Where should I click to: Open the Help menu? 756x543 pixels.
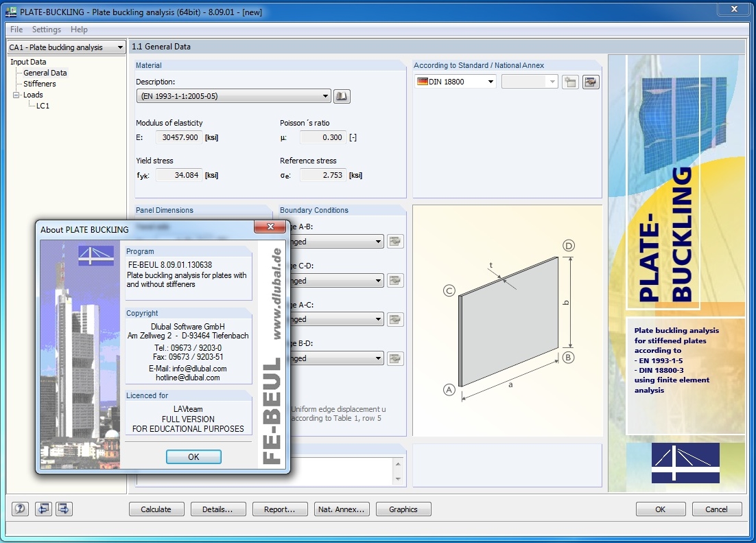79,30
